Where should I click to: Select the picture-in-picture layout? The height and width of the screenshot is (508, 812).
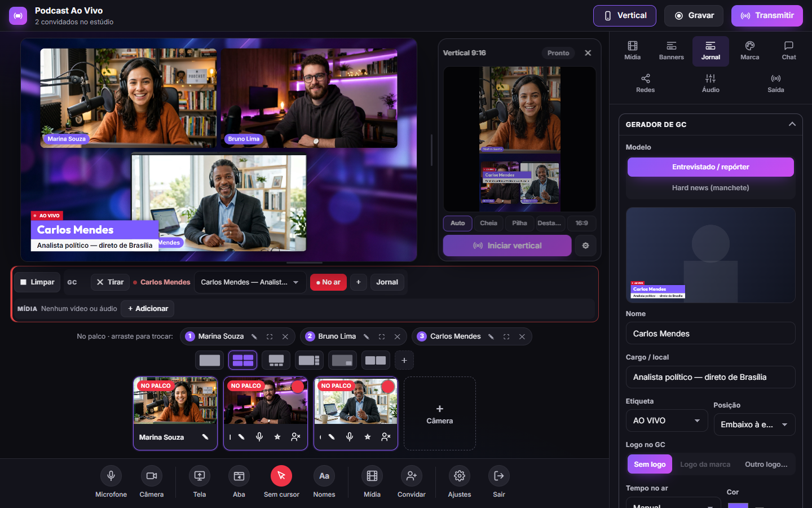click(x=342, y=360)
